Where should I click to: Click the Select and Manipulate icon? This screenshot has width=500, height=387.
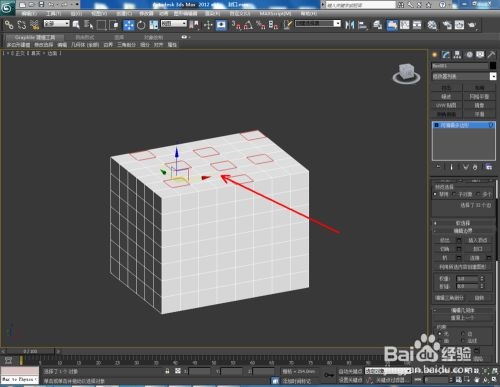(x=208, y=25)
